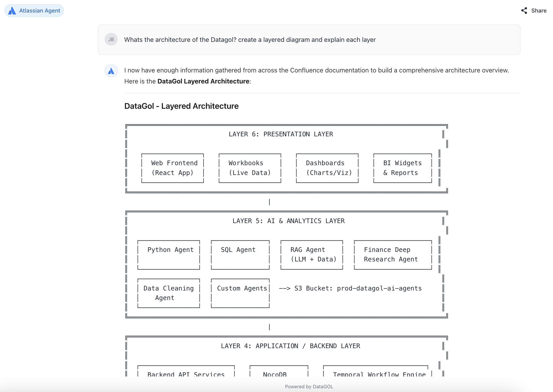Click the S3 Bucket prod-datagol-ai-agents text
This screenshot has width=553, height=392.
pos(358,288)
